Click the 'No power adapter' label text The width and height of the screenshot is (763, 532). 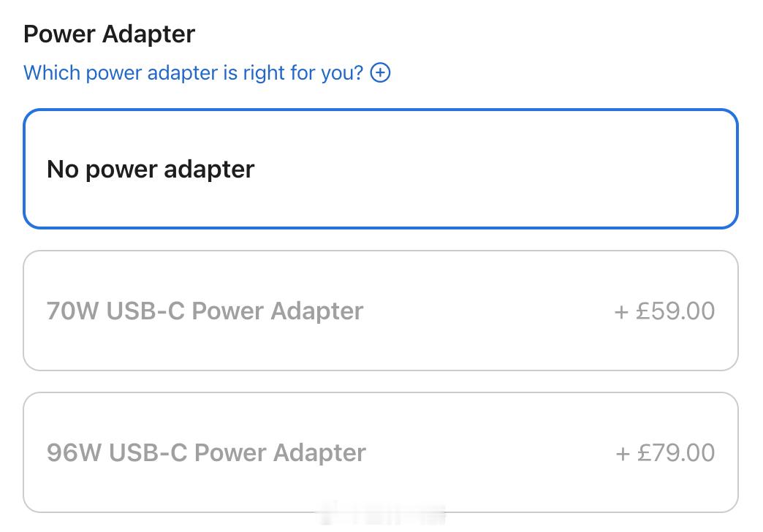151,170
